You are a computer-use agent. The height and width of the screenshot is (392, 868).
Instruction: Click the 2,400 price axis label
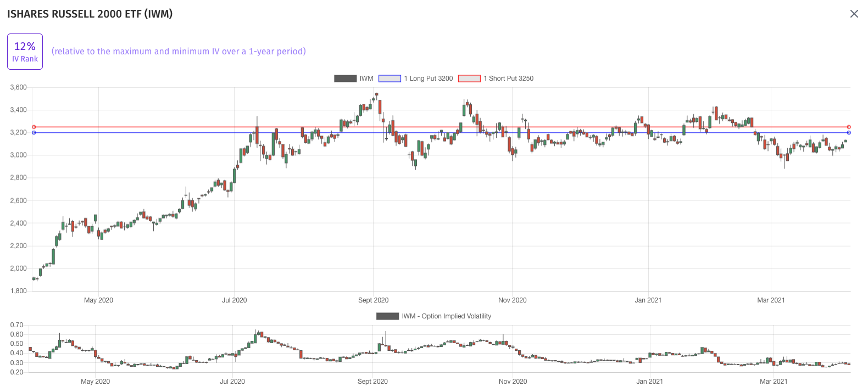(x=18, y=223)
